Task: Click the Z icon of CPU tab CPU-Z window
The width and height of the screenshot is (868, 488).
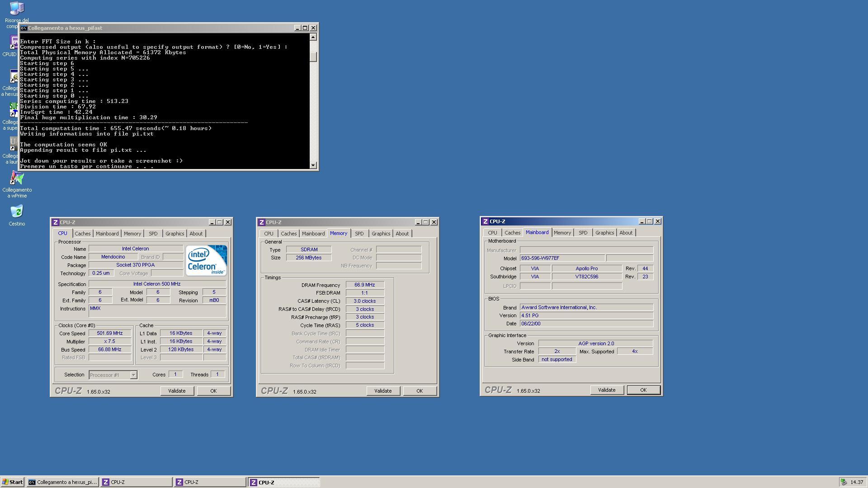Action: [x=55, y=222]
